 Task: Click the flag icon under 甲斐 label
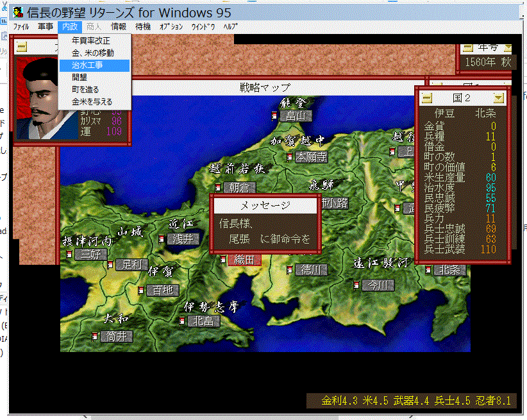(x=397, y=208)
